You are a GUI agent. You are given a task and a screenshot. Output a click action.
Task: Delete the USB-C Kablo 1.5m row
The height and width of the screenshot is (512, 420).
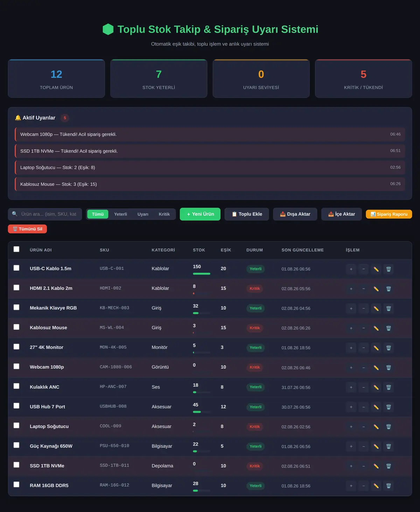(388, 269)
